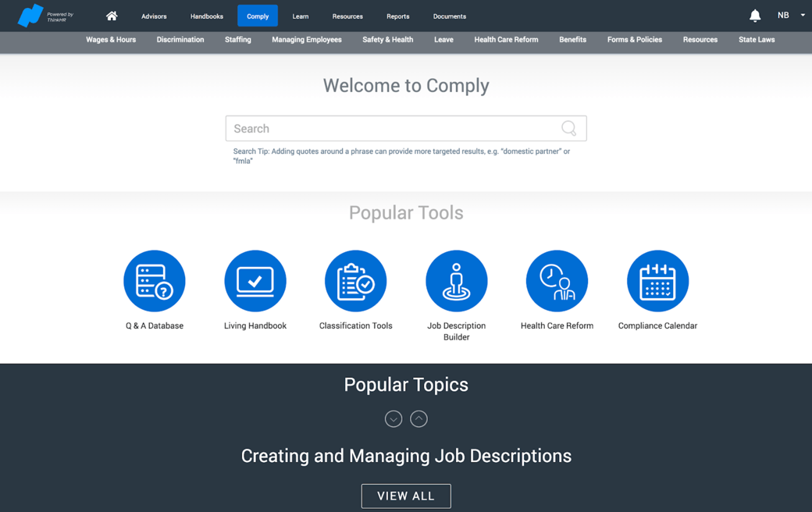Show previous popular topic with up chevron

tap(419, 419)
